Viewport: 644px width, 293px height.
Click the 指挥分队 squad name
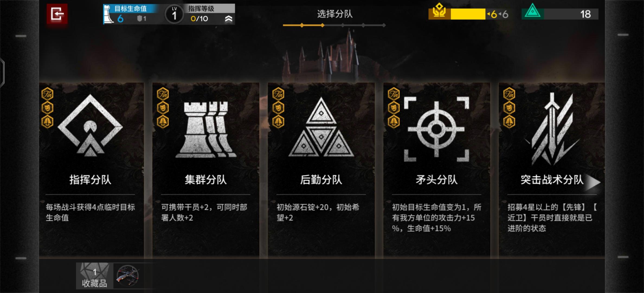pos(90,180)
